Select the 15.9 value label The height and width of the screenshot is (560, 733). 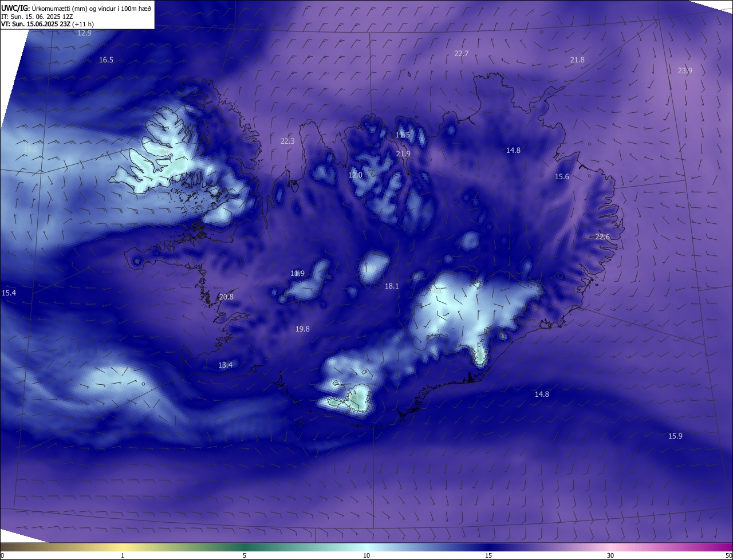675,436
